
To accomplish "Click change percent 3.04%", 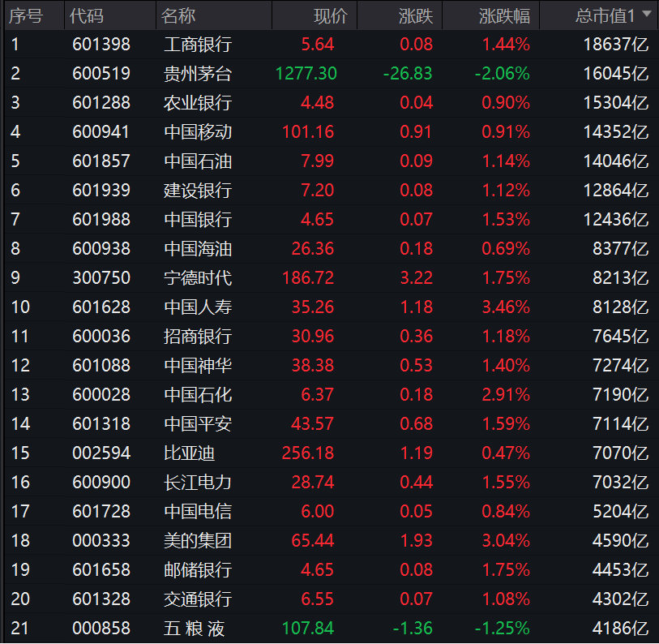I will (x=506, y=540).
